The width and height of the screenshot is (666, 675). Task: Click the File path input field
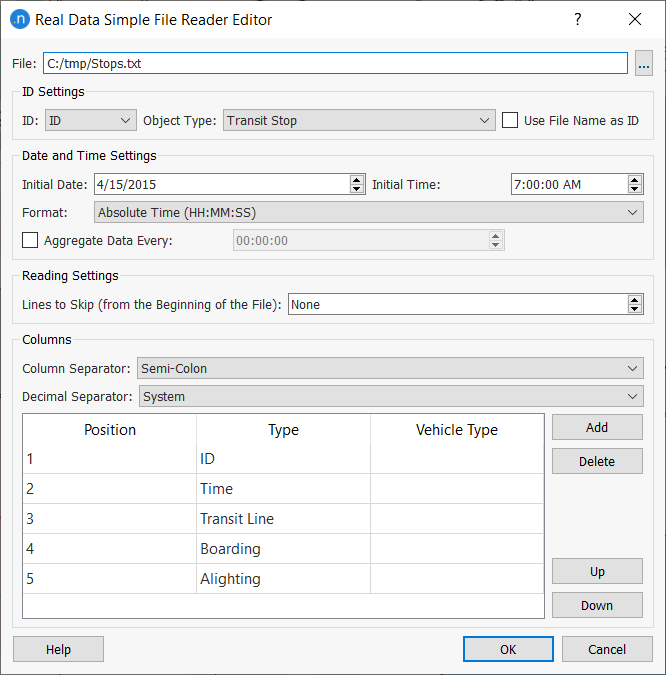[x=335, y=63]
